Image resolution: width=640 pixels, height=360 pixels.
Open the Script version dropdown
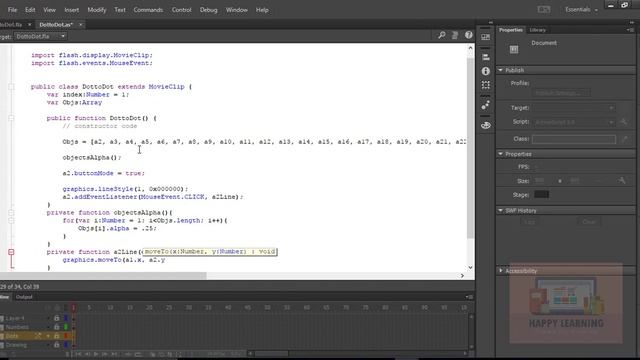(573, 122)
